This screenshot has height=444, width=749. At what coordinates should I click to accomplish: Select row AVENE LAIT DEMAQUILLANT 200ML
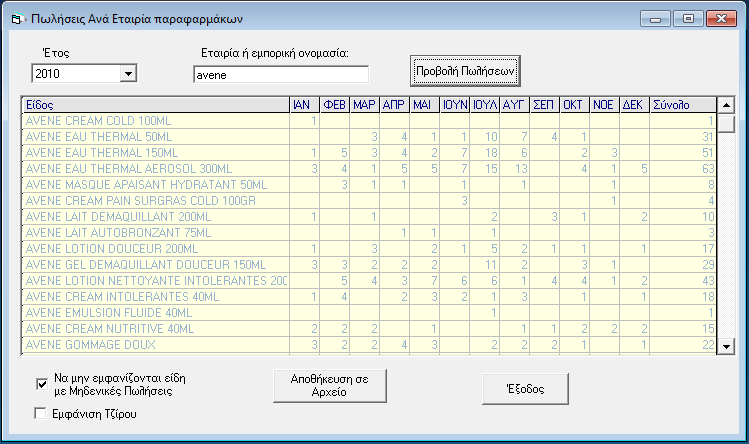[x=369, y=217]
